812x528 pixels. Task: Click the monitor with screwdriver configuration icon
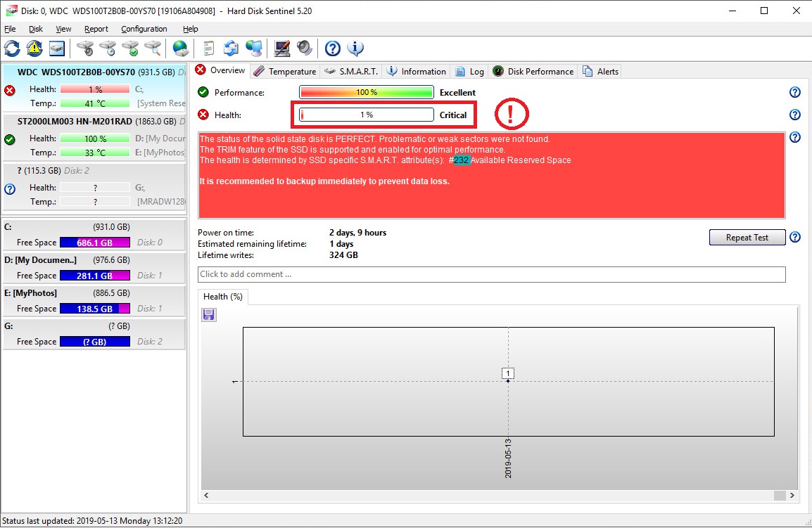tap(282, 49)
